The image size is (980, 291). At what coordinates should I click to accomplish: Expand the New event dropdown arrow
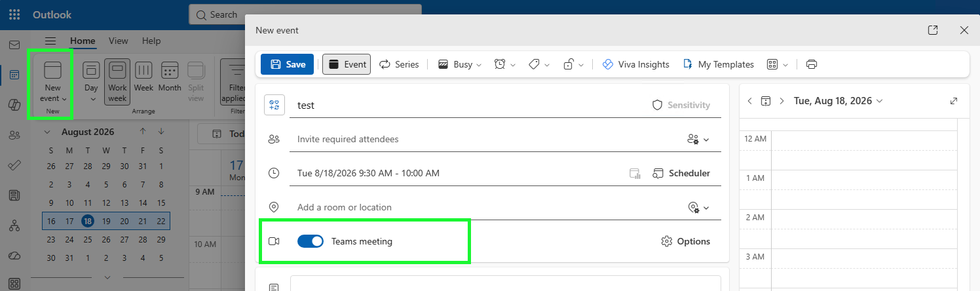coord(64,99)
